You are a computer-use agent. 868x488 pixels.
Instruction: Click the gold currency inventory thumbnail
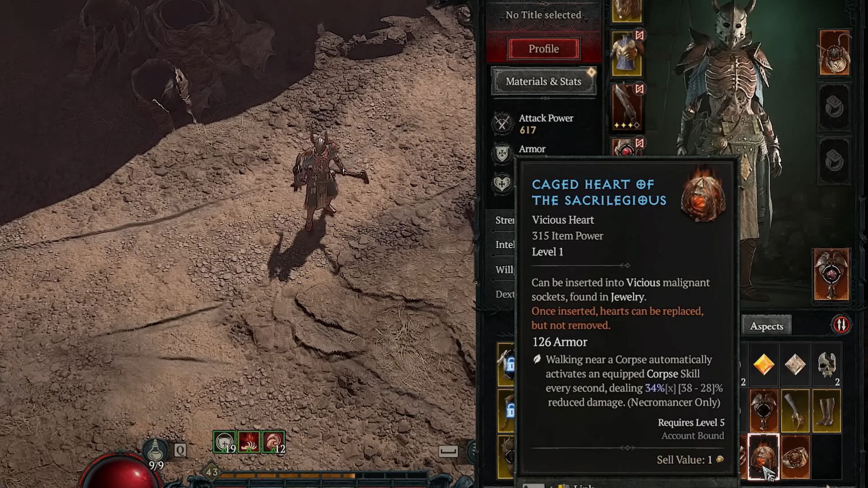(764, 365)
